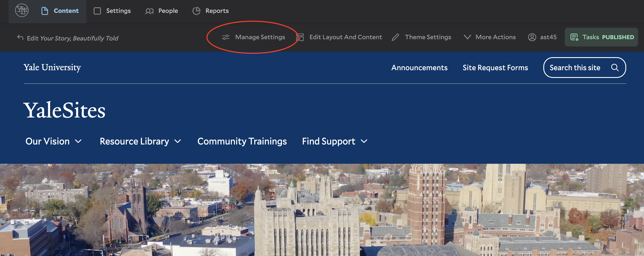The height and width of the screenshot is (256, 644).
Task: Open Community Trainings
Action: click(242, 141)
